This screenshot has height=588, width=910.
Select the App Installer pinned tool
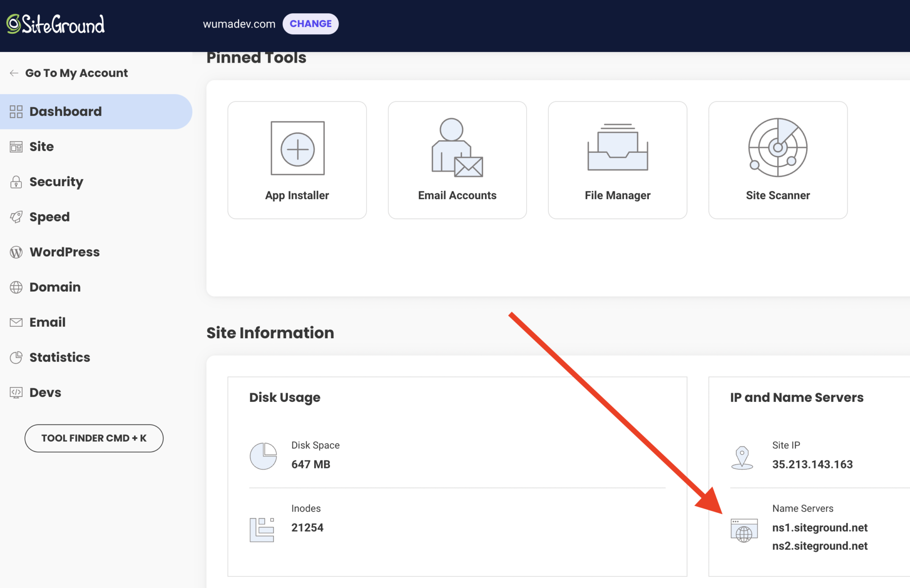pyautogui.click(x=297, y=160)
